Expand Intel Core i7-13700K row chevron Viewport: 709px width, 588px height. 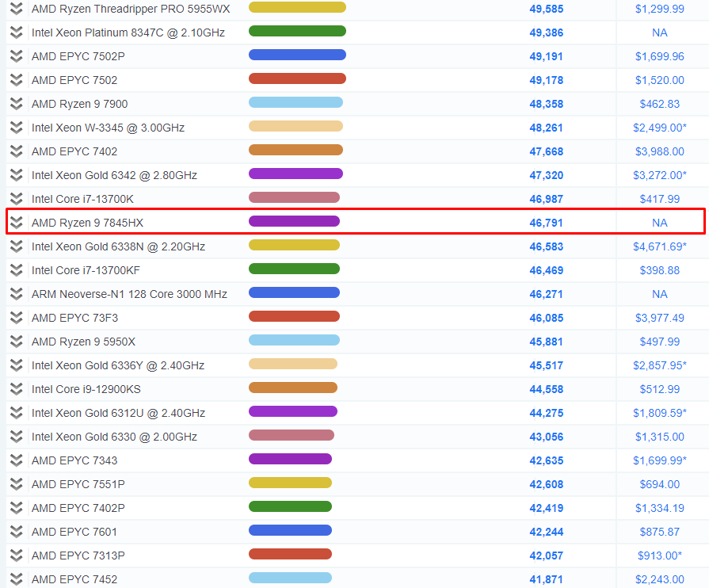[x=17, y=199]
